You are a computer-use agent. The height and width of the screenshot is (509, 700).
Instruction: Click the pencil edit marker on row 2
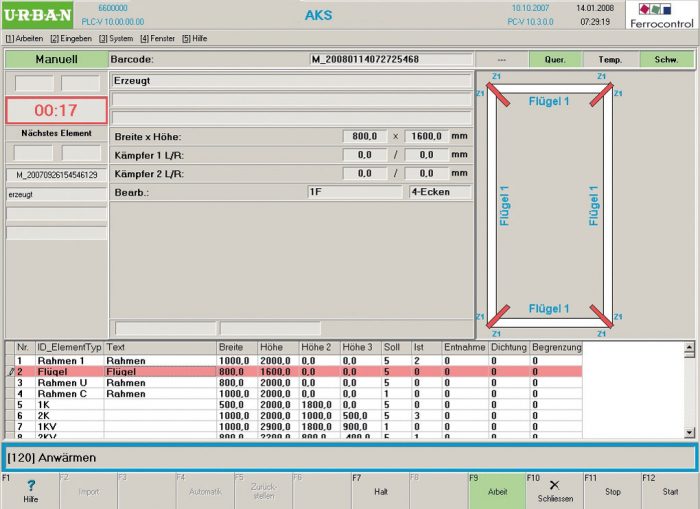coord(9,371)
